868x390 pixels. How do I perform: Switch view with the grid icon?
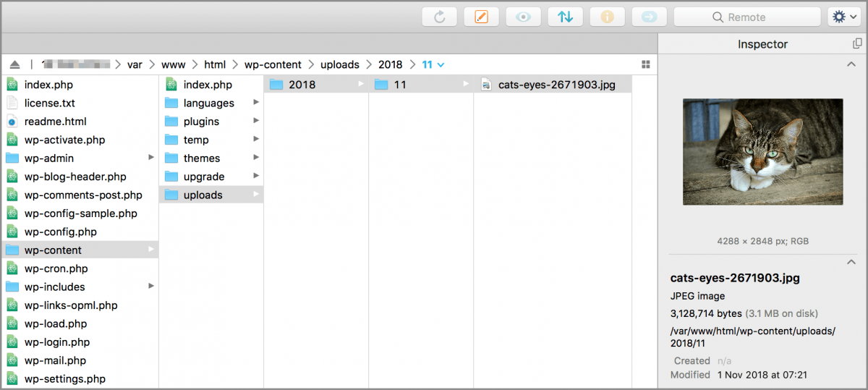coord(645,64)
